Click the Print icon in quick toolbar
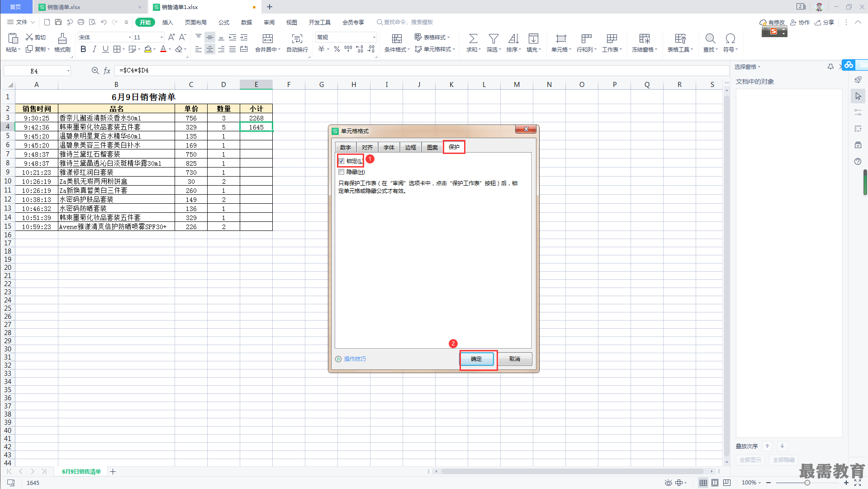 [x=81, y=22]
